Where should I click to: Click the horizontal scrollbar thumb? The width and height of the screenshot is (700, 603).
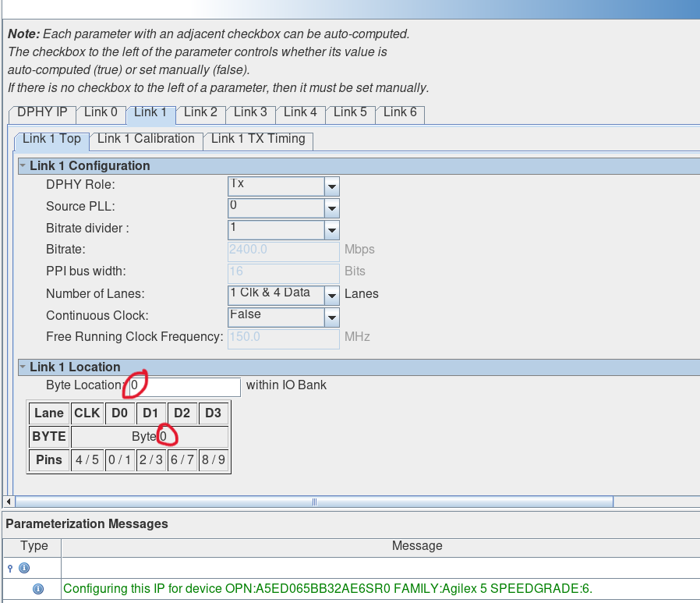(314, 502)
